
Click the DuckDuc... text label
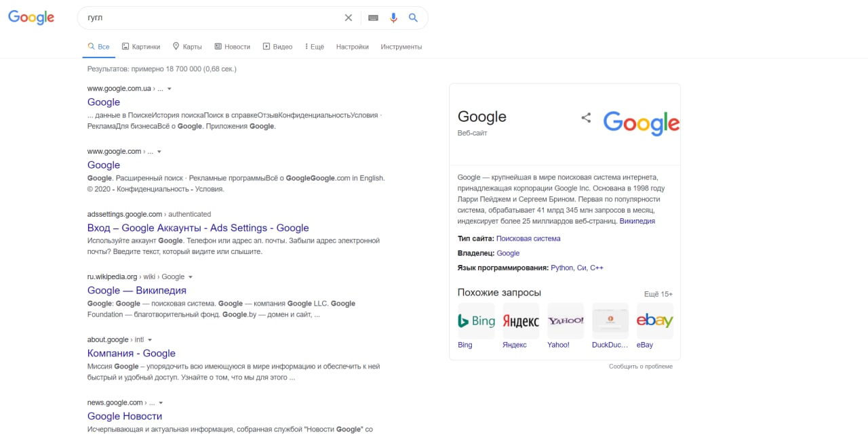(610, 345)
